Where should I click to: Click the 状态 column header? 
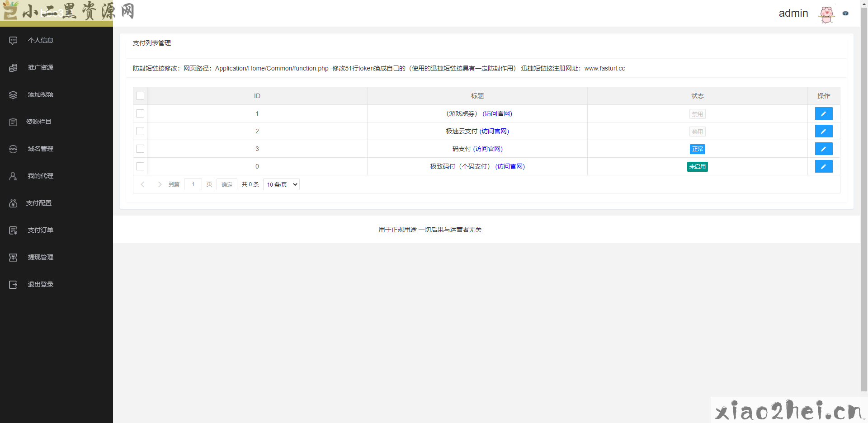pyautogui.click(x=698, y=96)
